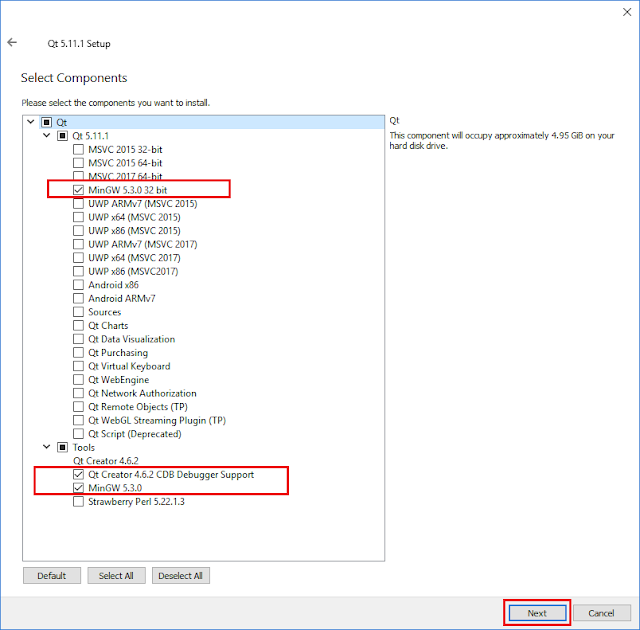Screen dimensions: 640x630
Task: Tick Qt Script (Deprecated) checkbox
Action: pos(78,433)
